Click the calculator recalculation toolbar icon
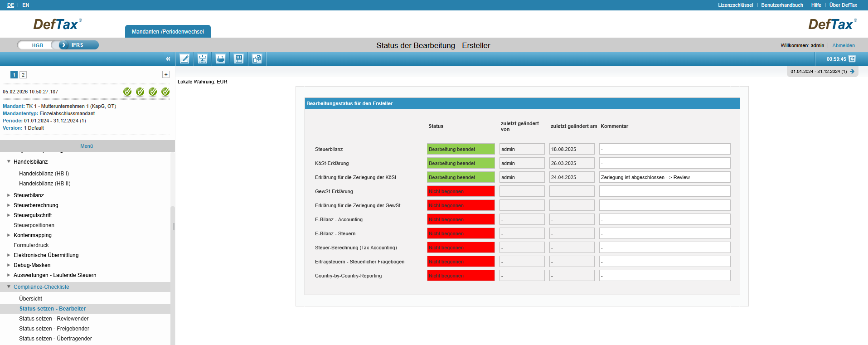The width and height of the screenshot is (868, 345). 203,59
